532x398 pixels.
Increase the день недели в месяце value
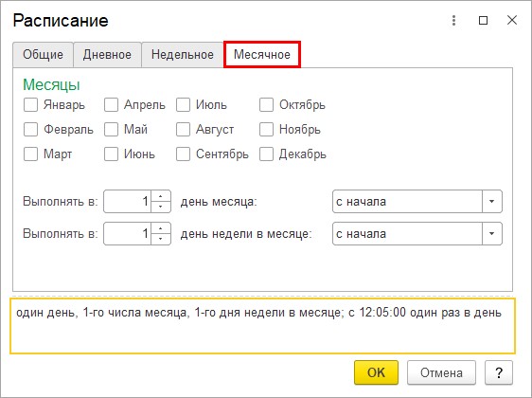161,228
